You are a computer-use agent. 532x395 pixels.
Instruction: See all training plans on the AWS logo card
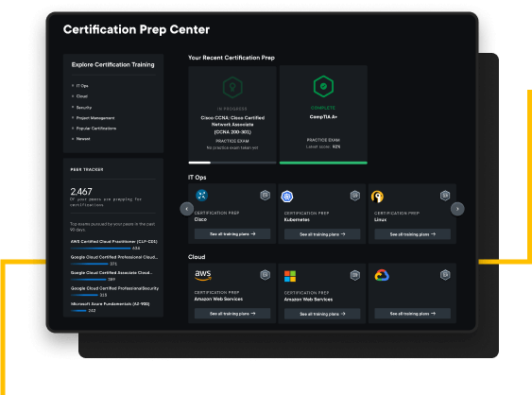[x=232, y=314]
